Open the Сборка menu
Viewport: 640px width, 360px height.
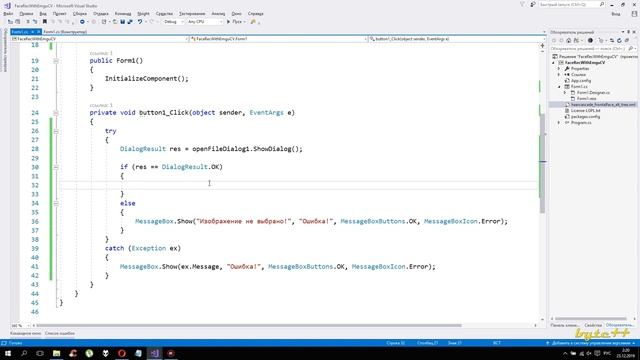80,13
